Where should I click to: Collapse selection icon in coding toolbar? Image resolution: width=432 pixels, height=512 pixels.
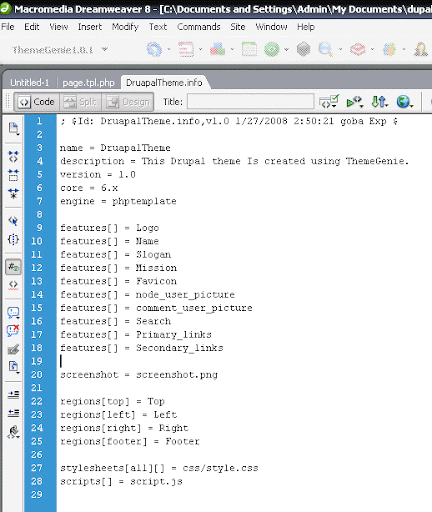13,175
